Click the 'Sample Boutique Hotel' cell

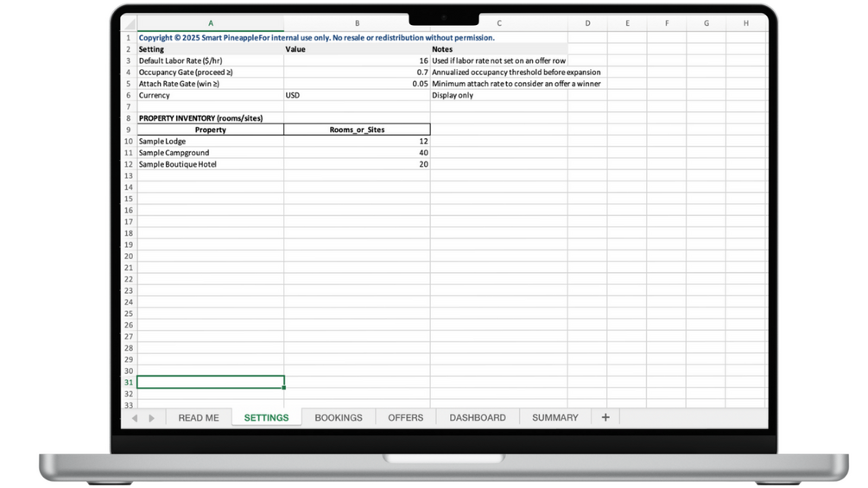(211, 164)
